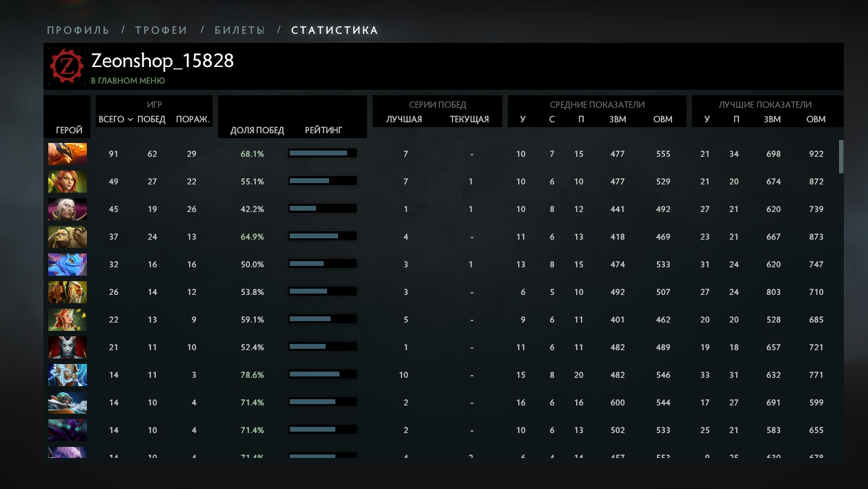Select hero portrait in the 91-games row
Viewport: 868px width, 489px height.
point(68,154)
